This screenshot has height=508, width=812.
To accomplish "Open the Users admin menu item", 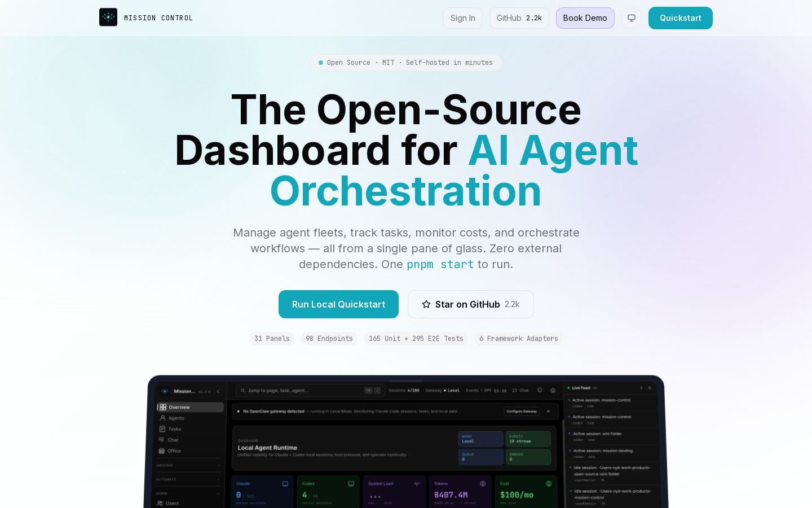I will coord(172,503).
